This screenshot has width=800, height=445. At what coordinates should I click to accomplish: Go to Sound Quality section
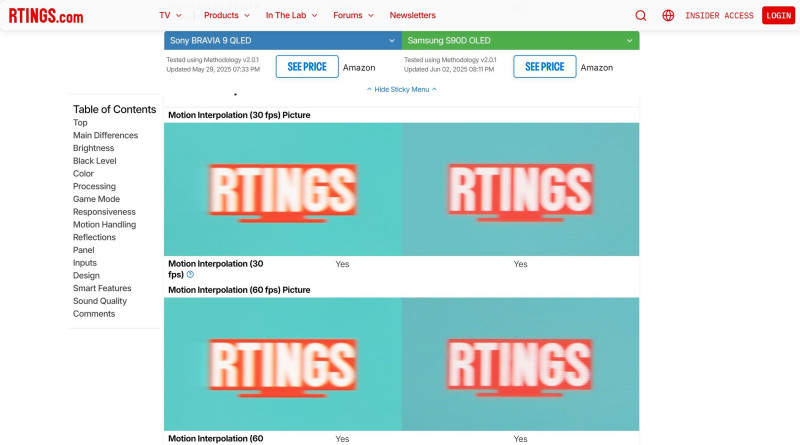coord(99,301)
